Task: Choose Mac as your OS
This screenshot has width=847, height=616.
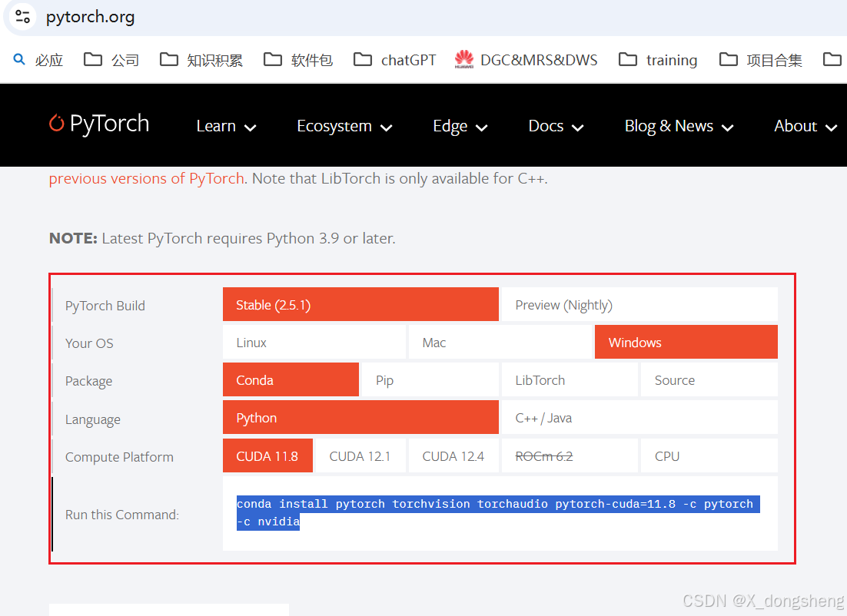Action: [x=500, y=343]
